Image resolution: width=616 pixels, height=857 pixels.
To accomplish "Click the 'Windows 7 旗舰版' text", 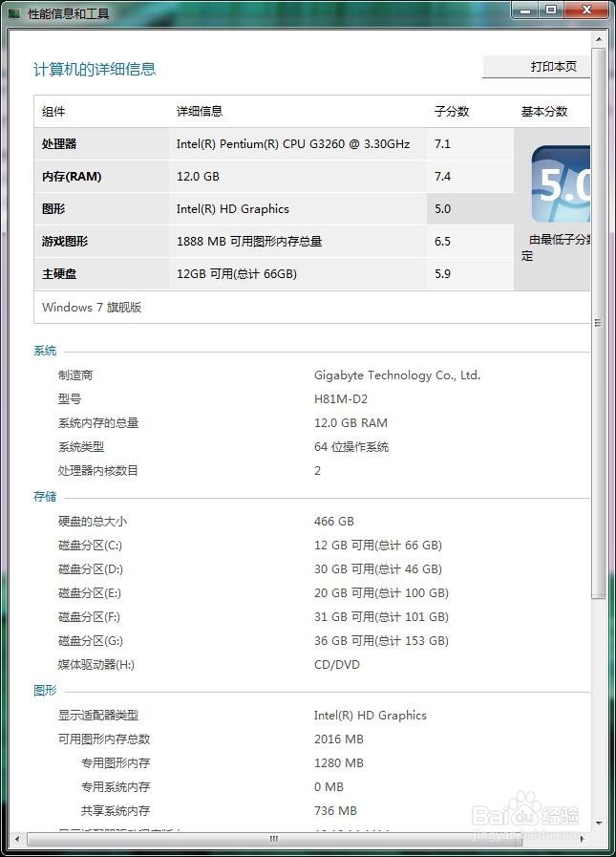I will click(x=92, y=308).
